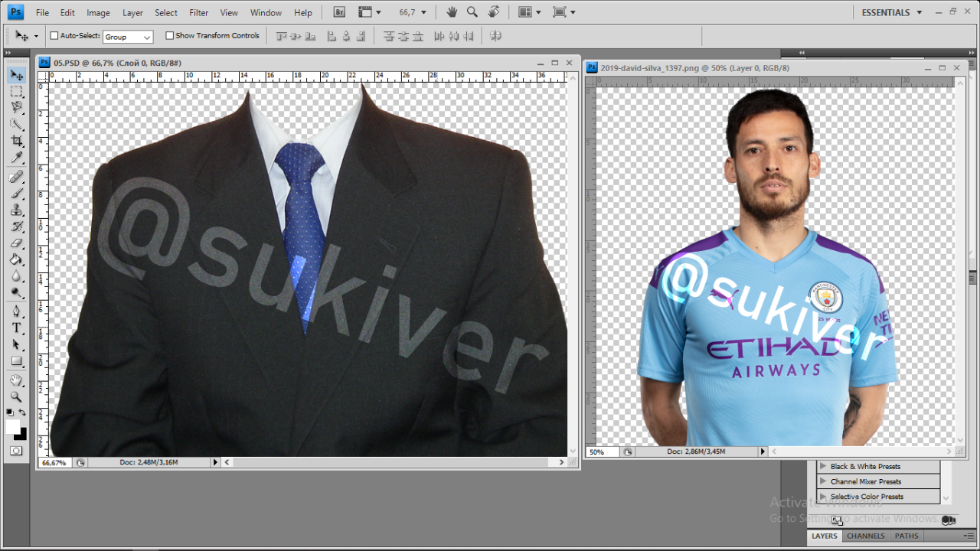
Task: Switch to the Channels tab
Action: 866,536
